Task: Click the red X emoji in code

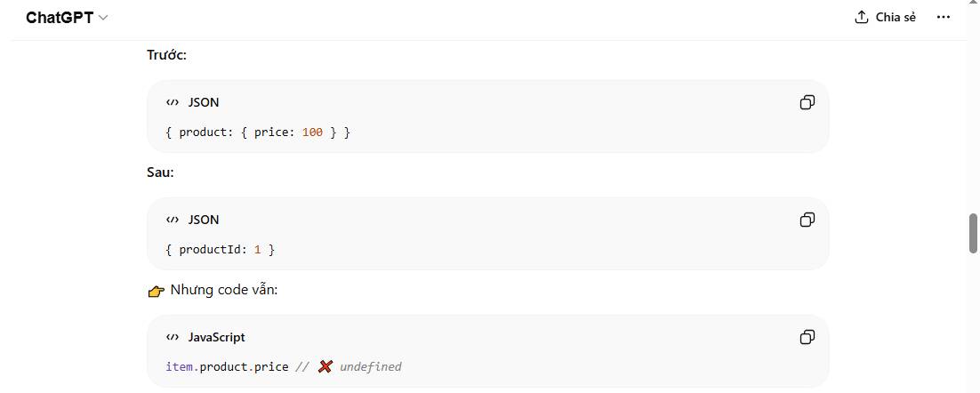Action: (x=325, y=366)
